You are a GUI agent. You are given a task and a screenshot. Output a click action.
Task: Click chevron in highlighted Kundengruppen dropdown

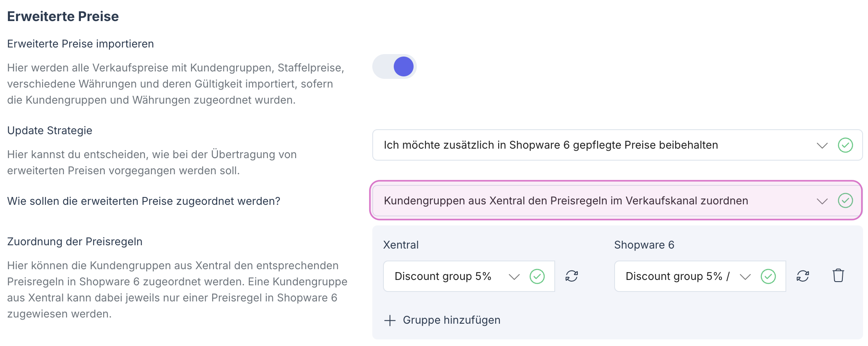(822, 201)
